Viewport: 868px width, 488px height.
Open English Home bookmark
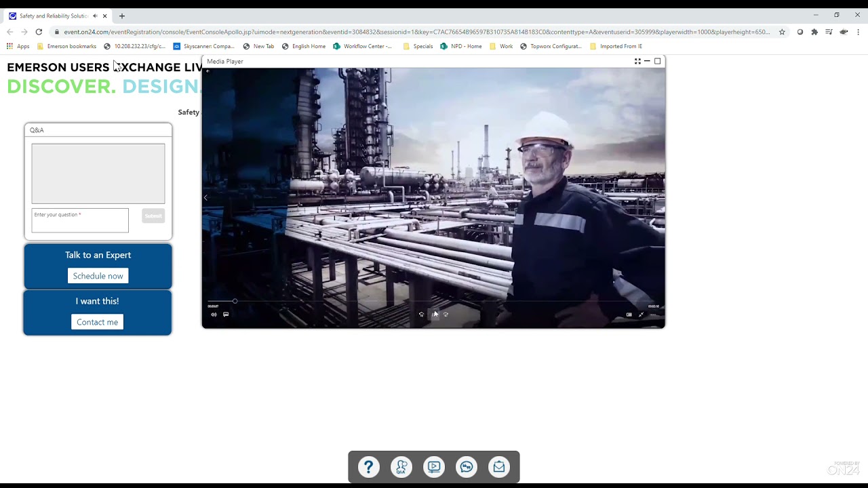[x=304, y=46]
